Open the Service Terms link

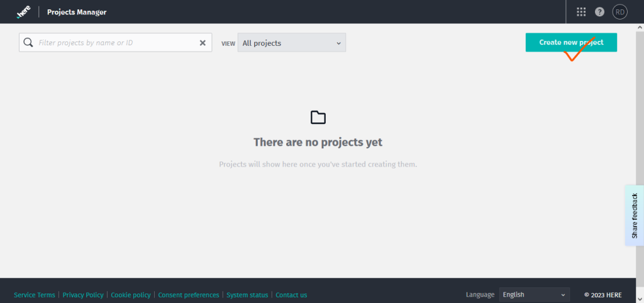[34, 295]
